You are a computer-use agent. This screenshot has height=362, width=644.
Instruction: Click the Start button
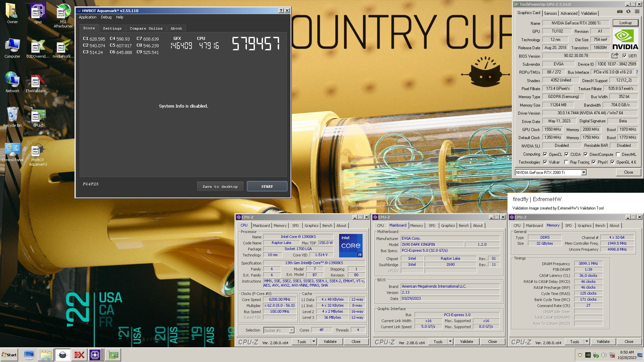(9, 355)
